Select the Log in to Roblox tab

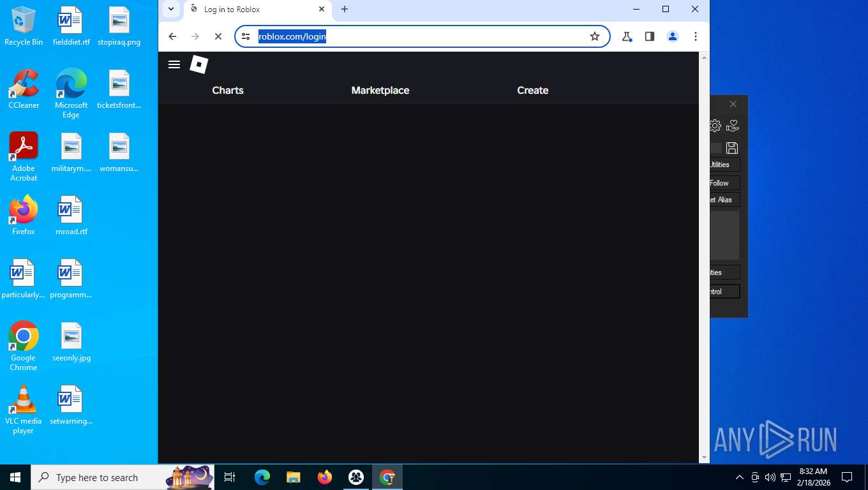click(x=258, y=10)
